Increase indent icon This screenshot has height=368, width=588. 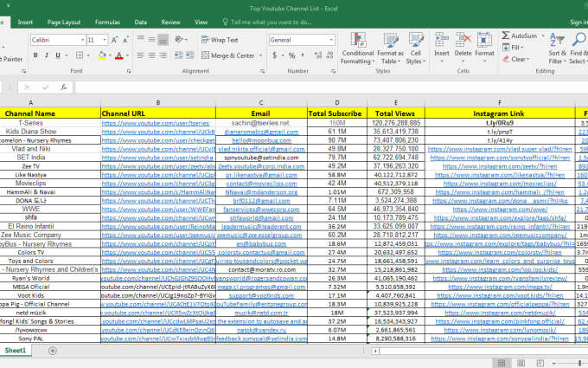click(x=189, y=55)
